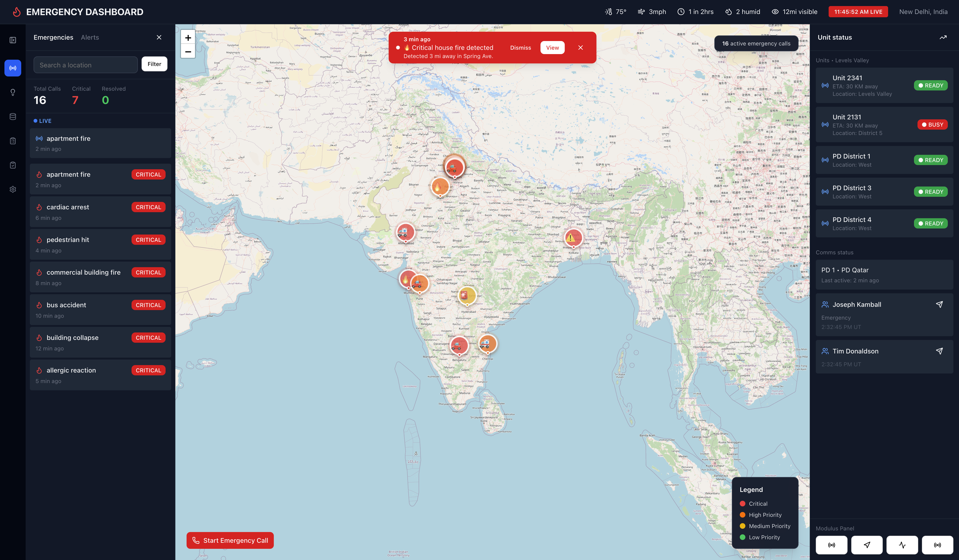Zoom out of the map
Viewport: 959px width, 560px height.
click(x=188, y=51)
